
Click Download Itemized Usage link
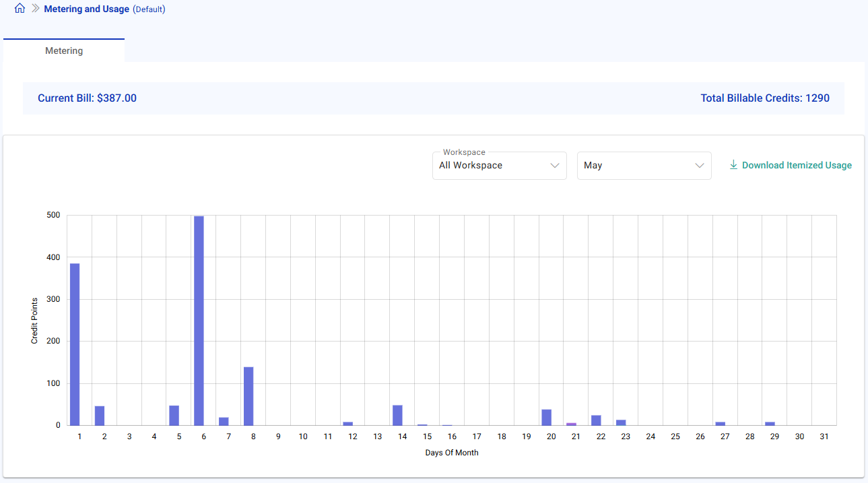click(x=796, y=165)
